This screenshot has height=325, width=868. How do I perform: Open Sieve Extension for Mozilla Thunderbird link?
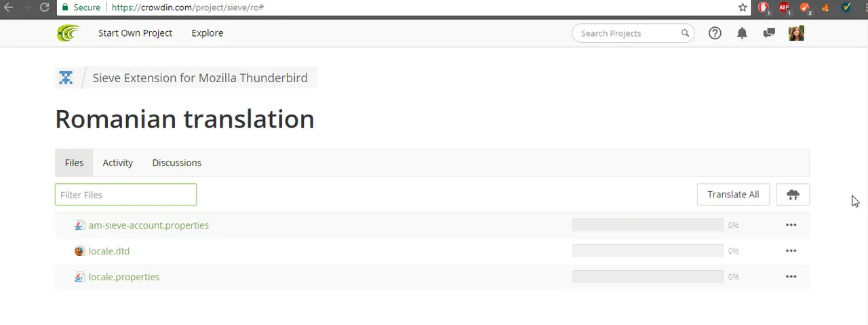point(200,78)
